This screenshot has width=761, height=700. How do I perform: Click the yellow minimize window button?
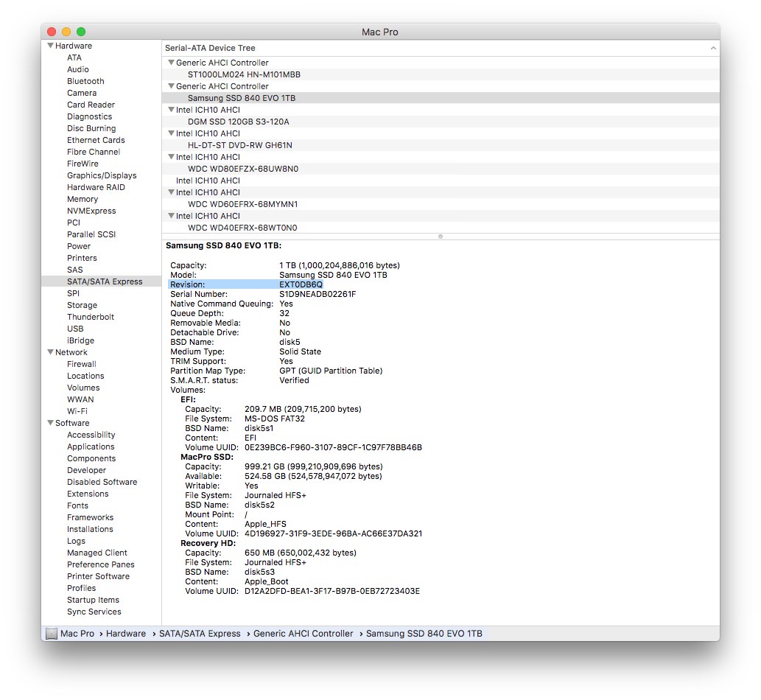click(x=66, y=32)
